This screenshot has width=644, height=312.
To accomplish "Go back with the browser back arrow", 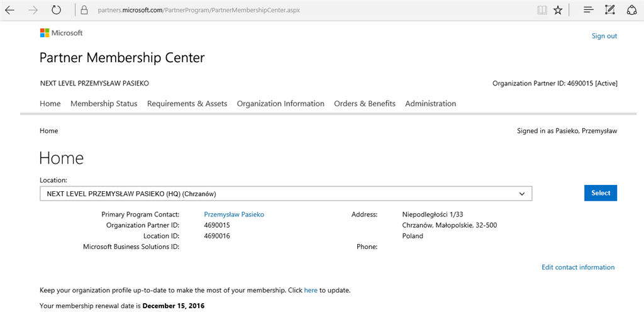I will click(x=10, y=10).
